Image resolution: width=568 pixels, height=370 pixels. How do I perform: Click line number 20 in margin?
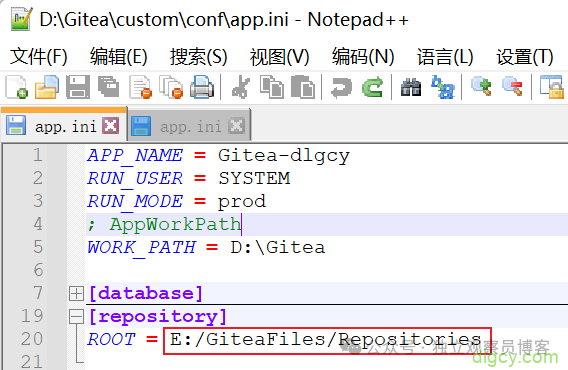32,339
